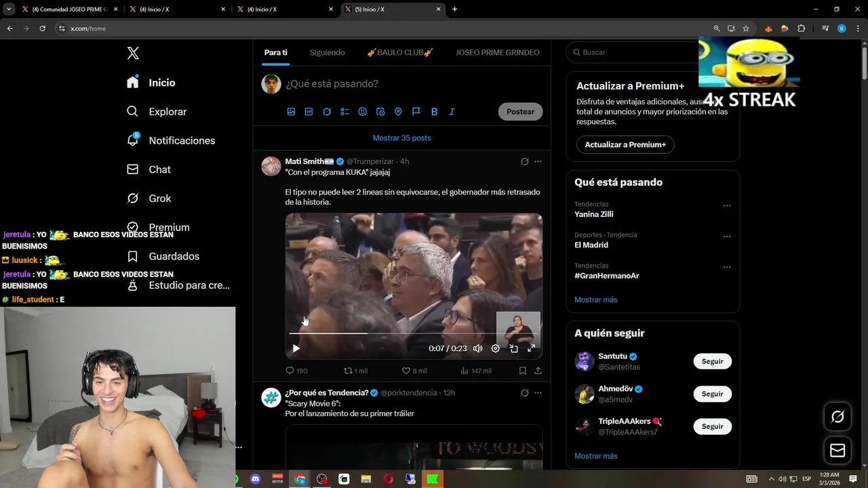Follow TripleAAAkers with Seguir button

coord(712,426)
